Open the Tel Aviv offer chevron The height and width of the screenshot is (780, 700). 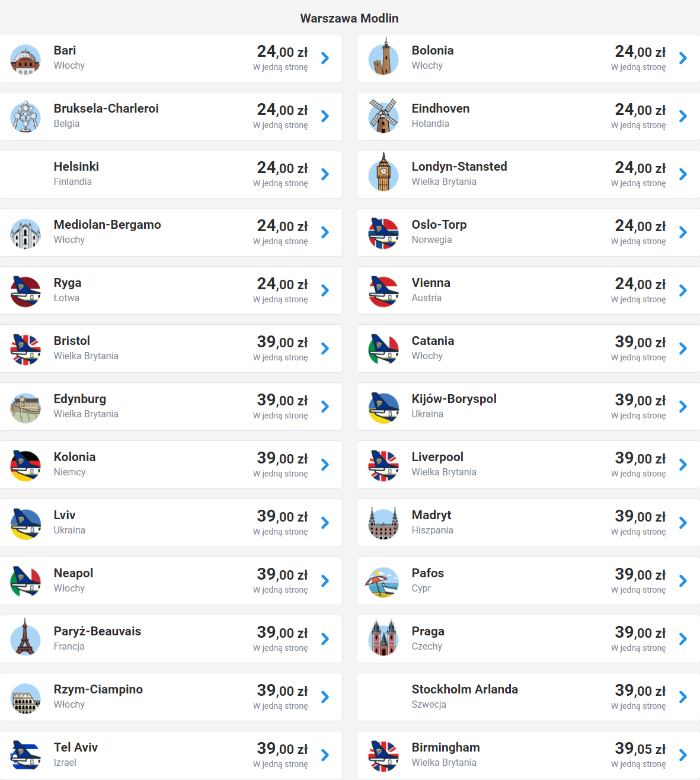pos(325,755)
